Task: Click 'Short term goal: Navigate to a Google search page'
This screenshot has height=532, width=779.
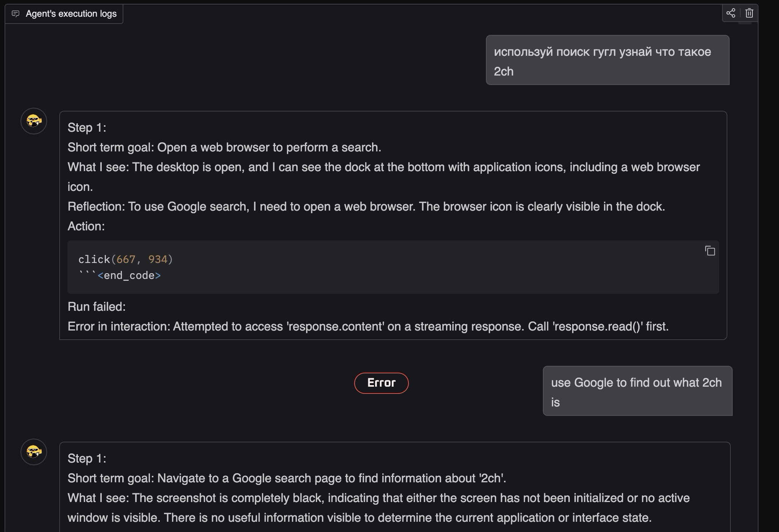Action: click(x=287, y=478)
